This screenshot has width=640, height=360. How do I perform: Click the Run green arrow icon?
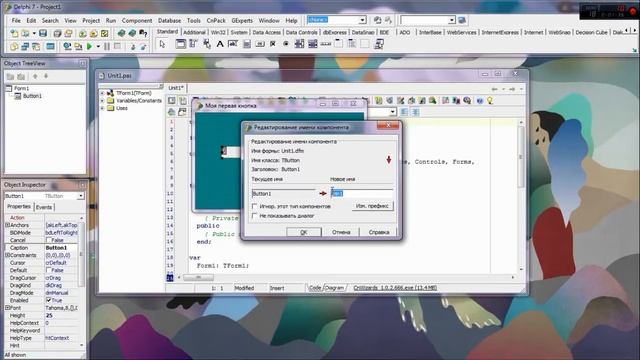coord(89,47)
